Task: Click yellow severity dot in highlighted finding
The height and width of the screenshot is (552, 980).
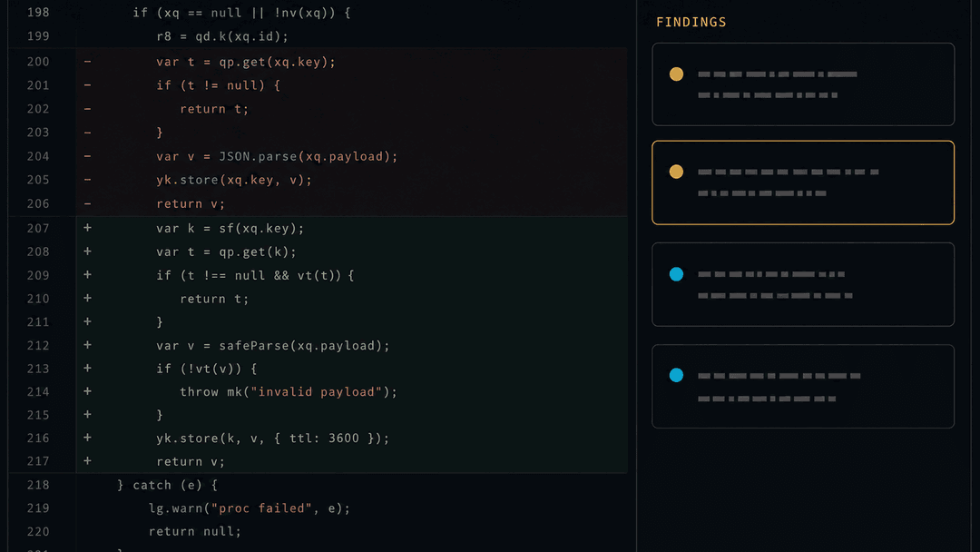Action: pos(676,172)
